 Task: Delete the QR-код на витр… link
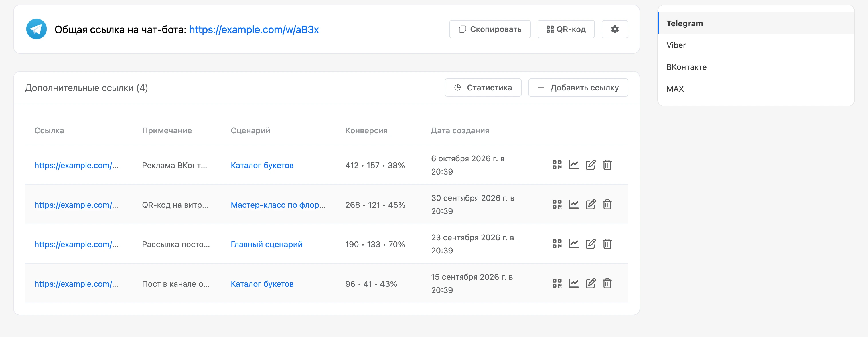(x=607, y=204)
